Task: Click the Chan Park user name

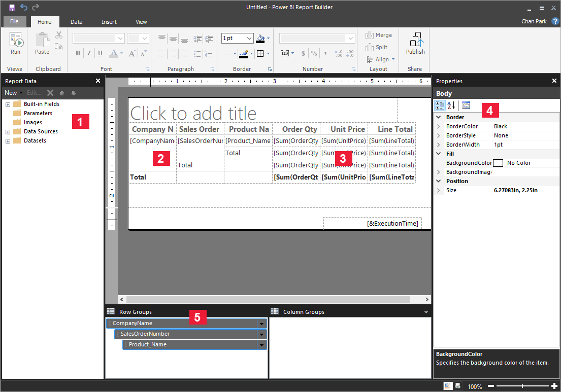Action: 534,21
